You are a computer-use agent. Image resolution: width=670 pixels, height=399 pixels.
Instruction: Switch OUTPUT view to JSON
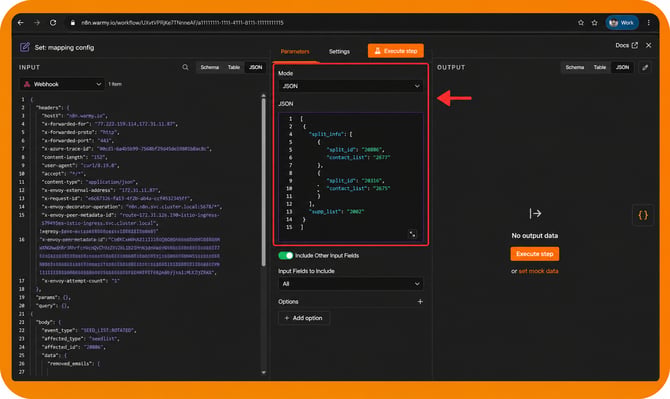622,67
